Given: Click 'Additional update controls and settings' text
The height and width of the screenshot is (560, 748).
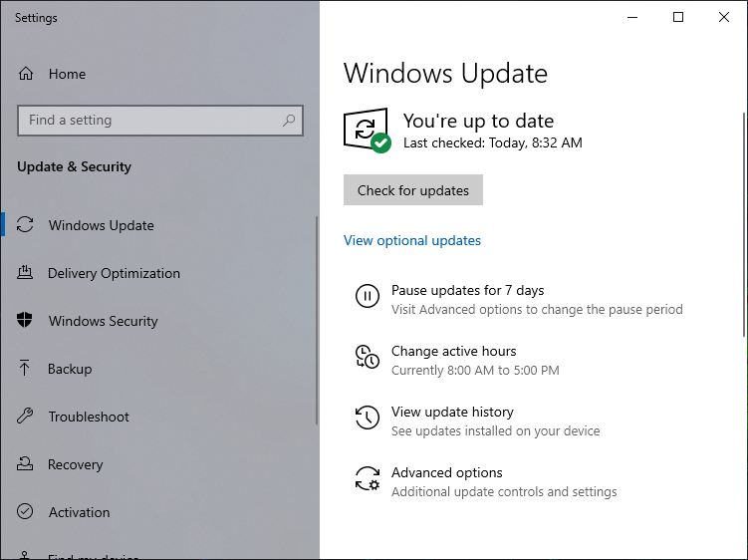Looking at the screenshot, I should coord(504,491).
